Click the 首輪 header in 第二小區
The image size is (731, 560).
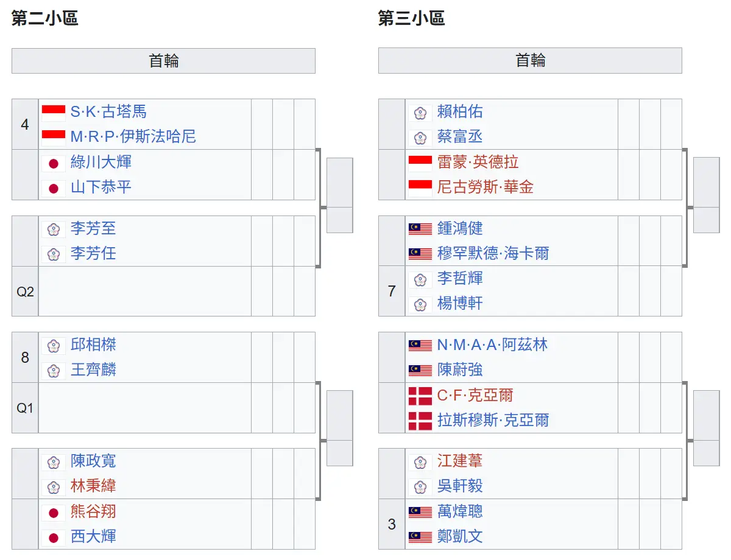[163, 61]
